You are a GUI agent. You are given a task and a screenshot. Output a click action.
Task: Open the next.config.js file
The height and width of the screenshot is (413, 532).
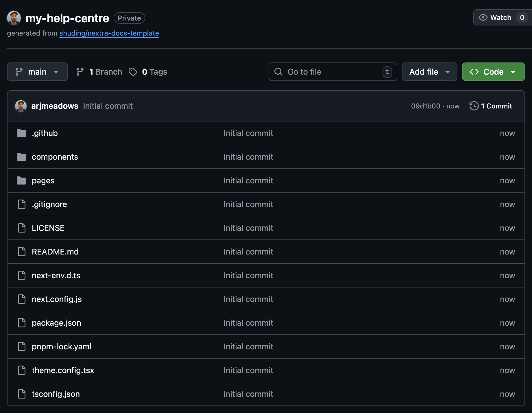click(57, 299)
